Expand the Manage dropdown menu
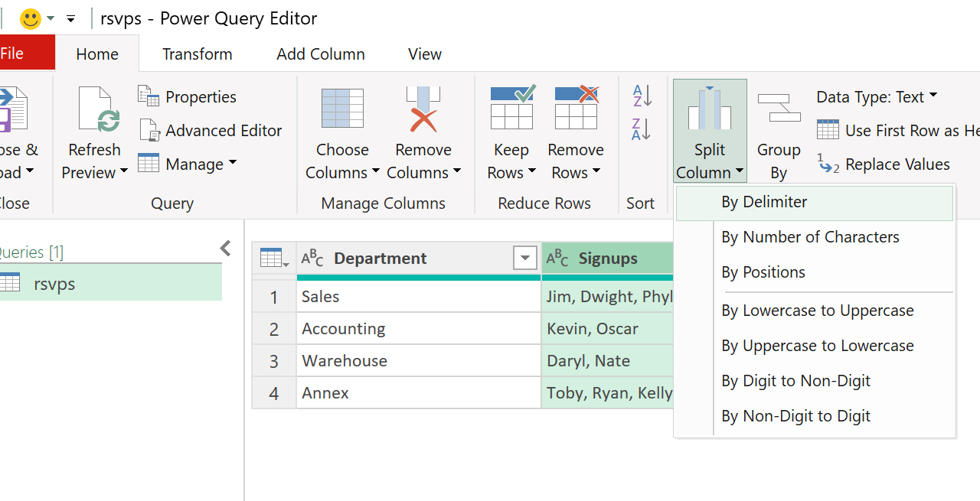 [x=188, y=164]
